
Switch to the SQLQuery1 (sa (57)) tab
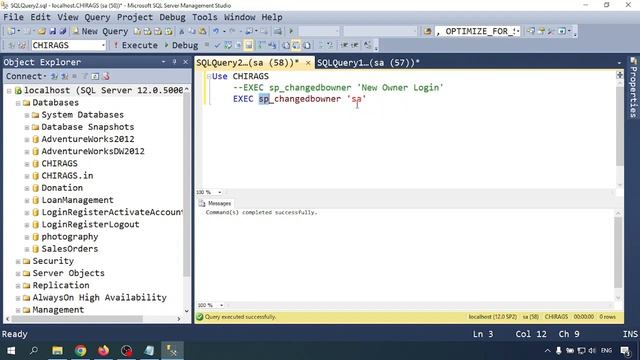[368, 62]
